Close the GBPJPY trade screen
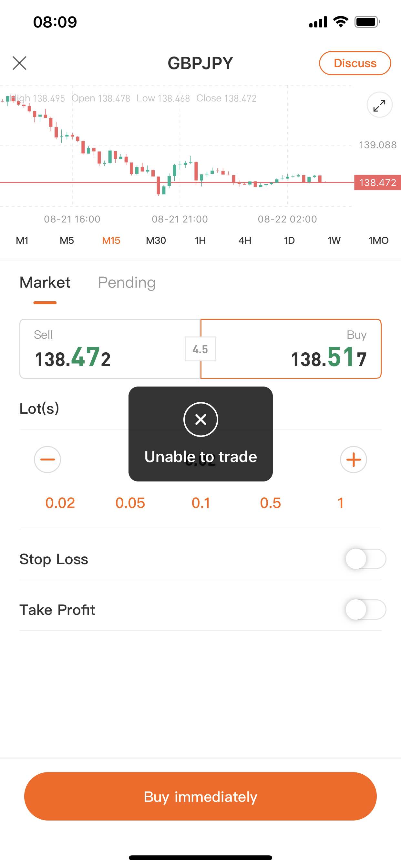 click(20, 63)
